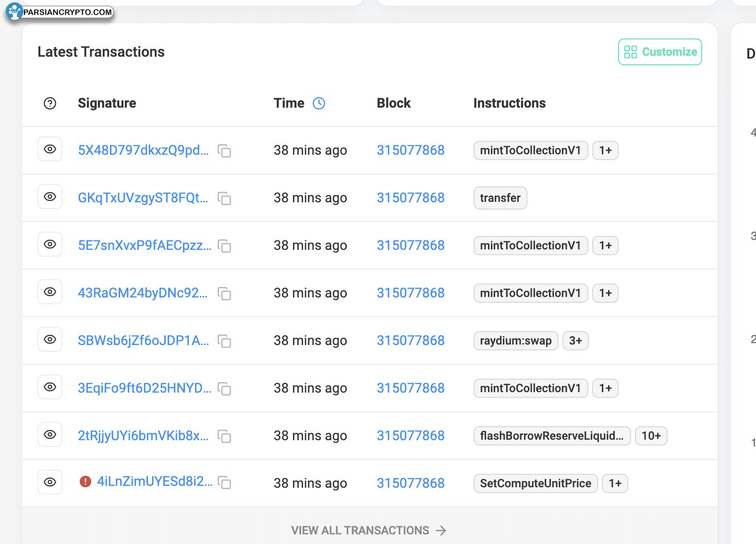Copy signature 4iLnZimUYESd8i2

pos(224,482)
